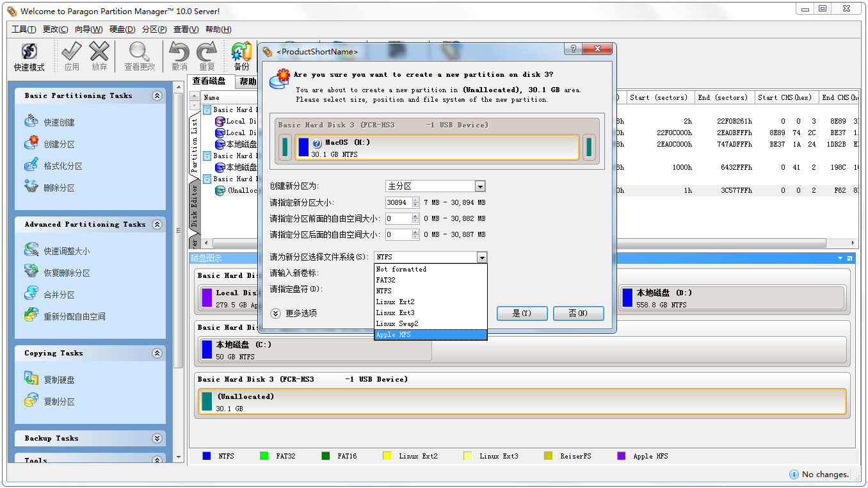Cancel with the 否(N) button
Viewport: 868px width, 488px height.
point(579,313)
